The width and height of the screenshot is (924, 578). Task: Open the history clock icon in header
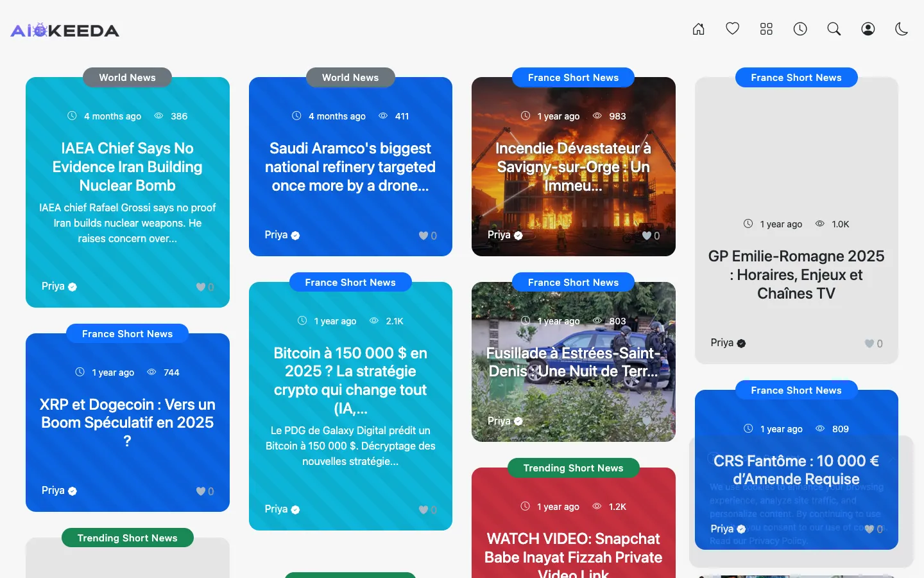(800, 29)
